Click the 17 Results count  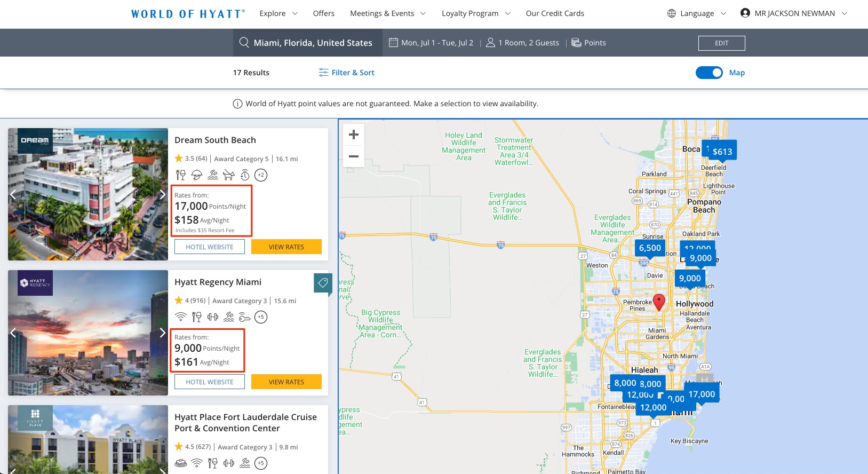(x=251, y=73)
